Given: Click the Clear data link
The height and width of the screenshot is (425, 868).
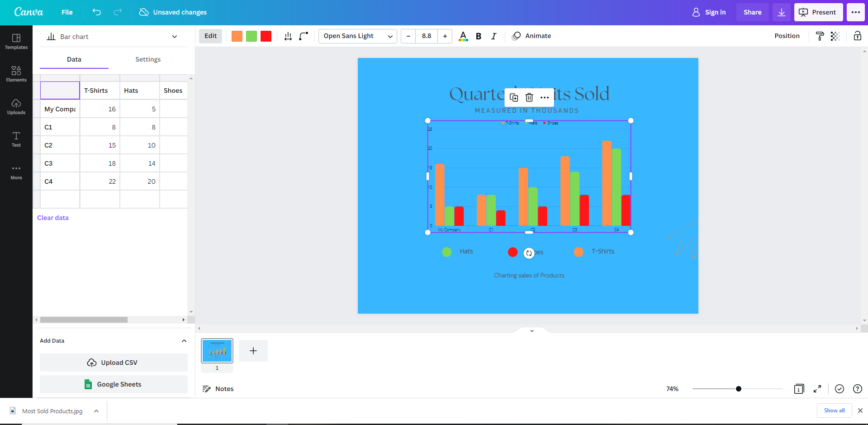Looking at the screenshot, I should [x=52, y=218].
